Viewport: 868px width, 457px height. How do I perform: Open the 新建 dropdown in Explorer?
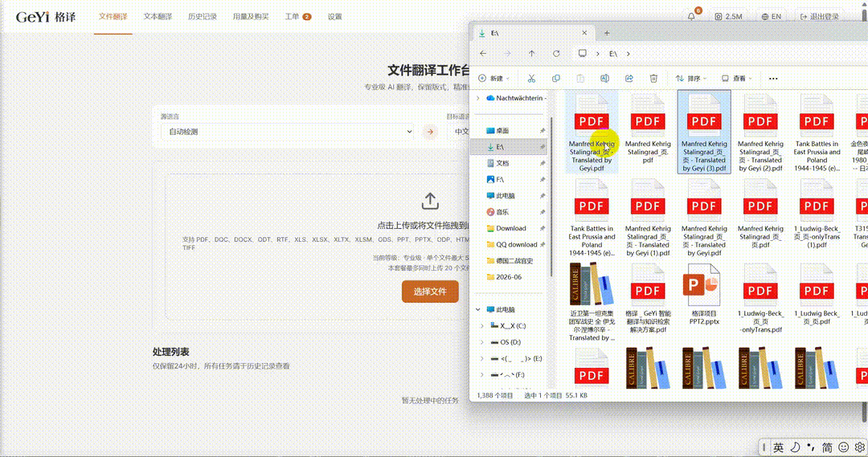493,79
